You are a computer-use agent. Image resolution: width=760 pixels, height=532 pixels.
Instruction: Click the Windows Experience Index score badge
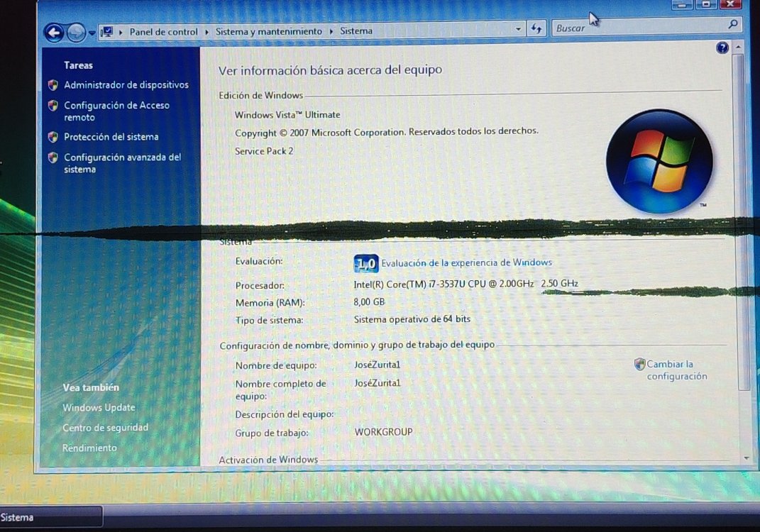(x=365, y=264)
